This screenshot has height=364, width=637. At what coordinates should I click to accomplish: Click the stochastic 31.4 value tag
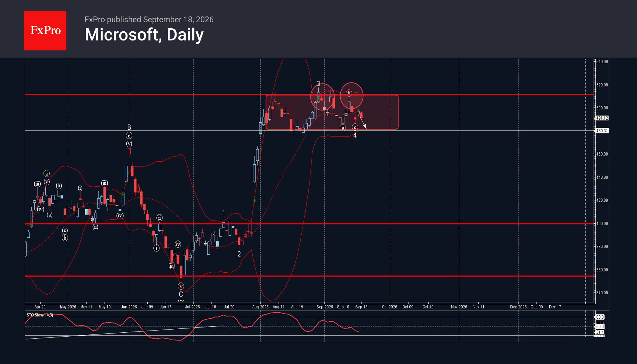coord(600,332)
